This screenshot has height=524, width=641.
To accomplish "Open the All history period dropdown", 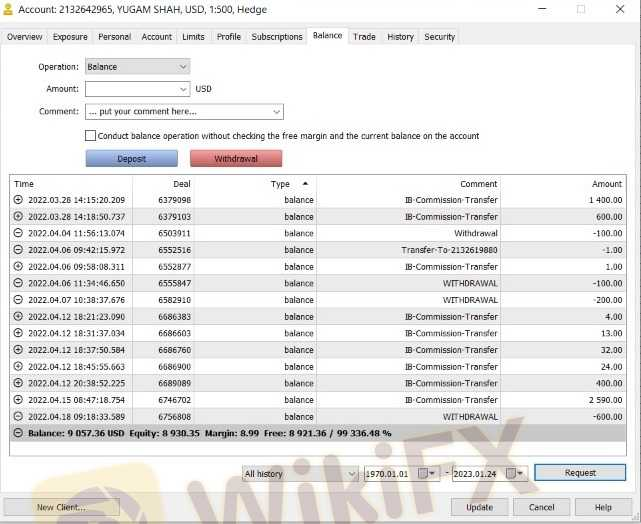I will pyautogui.click(x=351, y=473).
